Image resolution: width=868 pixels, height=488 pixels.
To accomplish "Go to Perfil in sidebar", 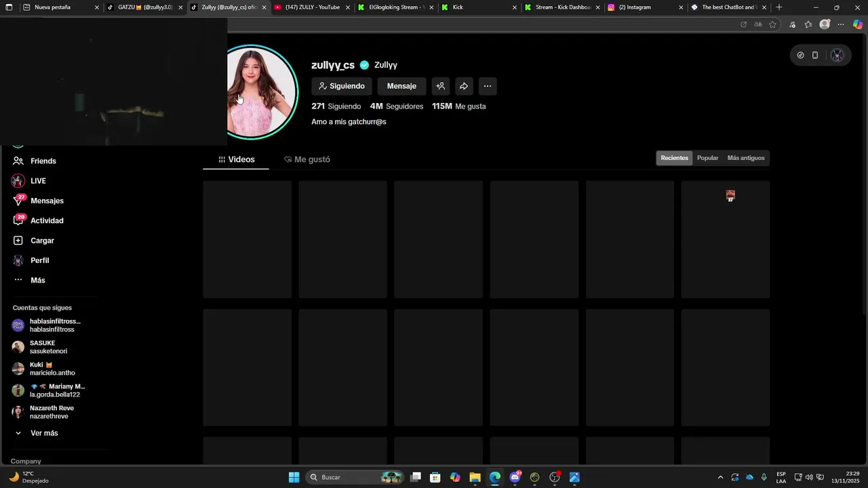I will click(x=31, y=260).
